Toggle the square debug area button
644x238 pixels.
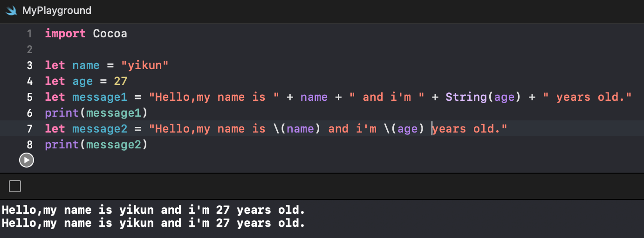[15, 187]
